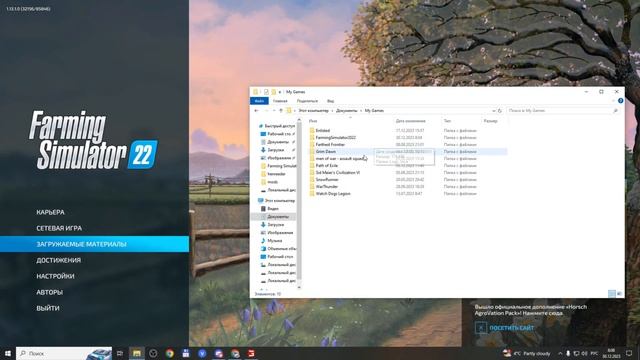The image size is (640, 360).
Task: Click ВЫЙТИ to exit the game
Action: [48, 308]
